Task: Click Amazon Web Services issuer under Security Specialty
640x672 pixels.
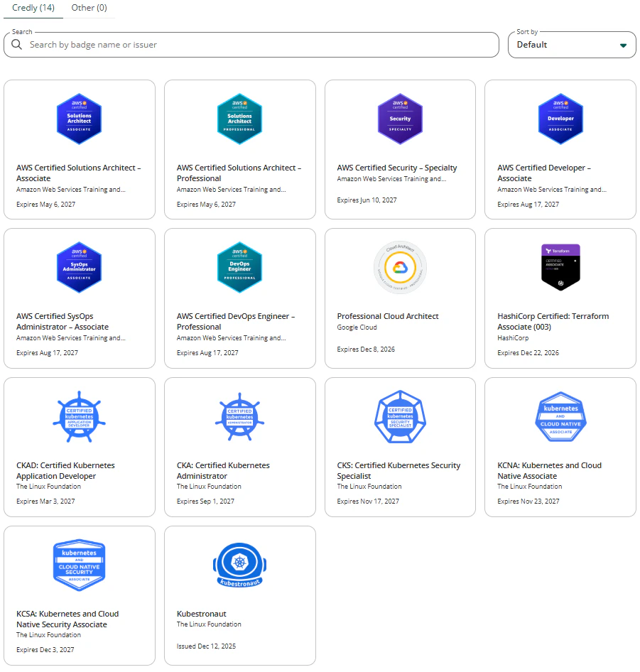Action: 391,179
